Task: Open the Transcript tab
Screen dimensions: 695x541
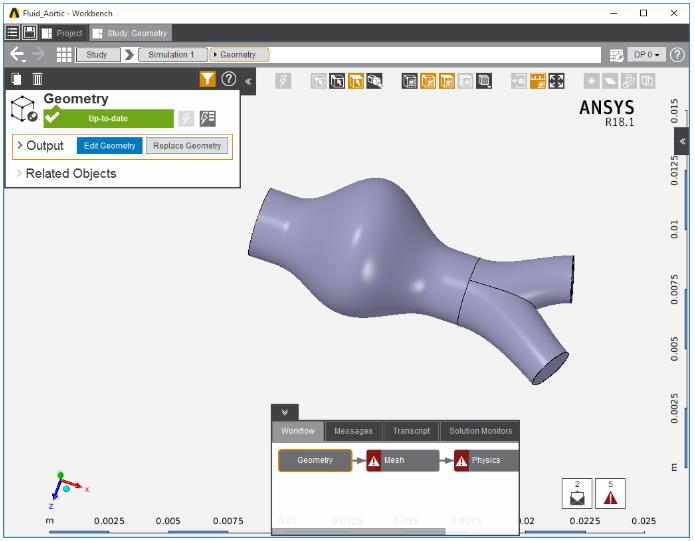Action: pyautogui.click(x=411, y=431)
